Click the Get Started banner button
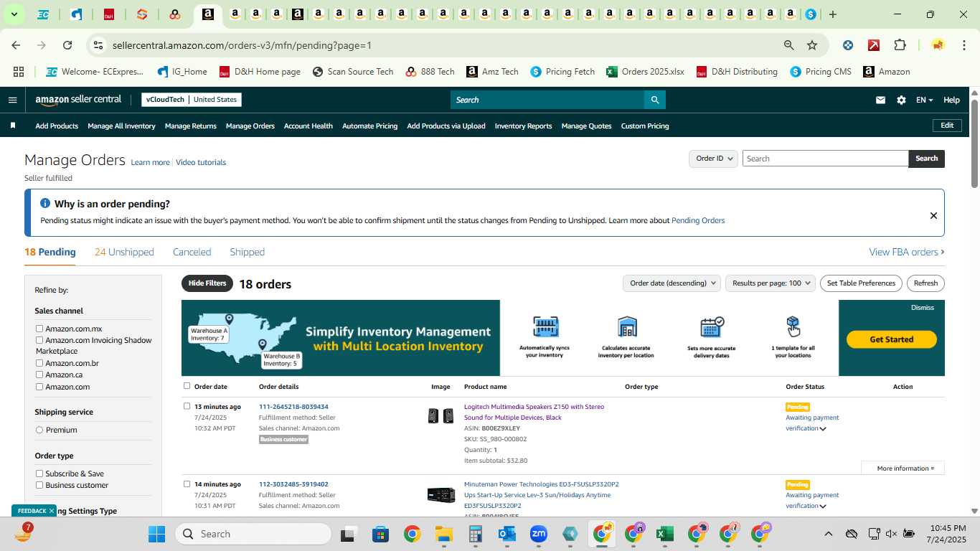 tap(891, 339)
